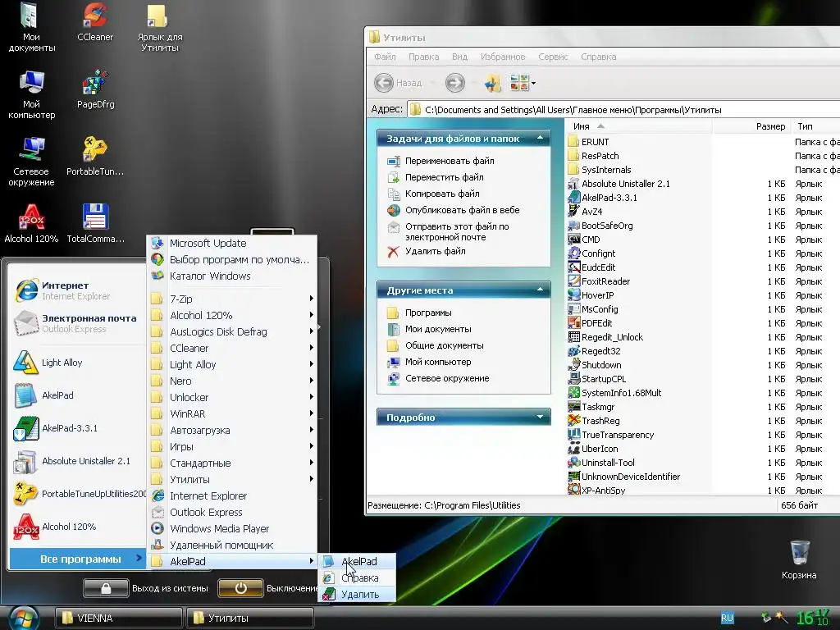
Task: Expand Подробно panel
Action: coord(540,417)
